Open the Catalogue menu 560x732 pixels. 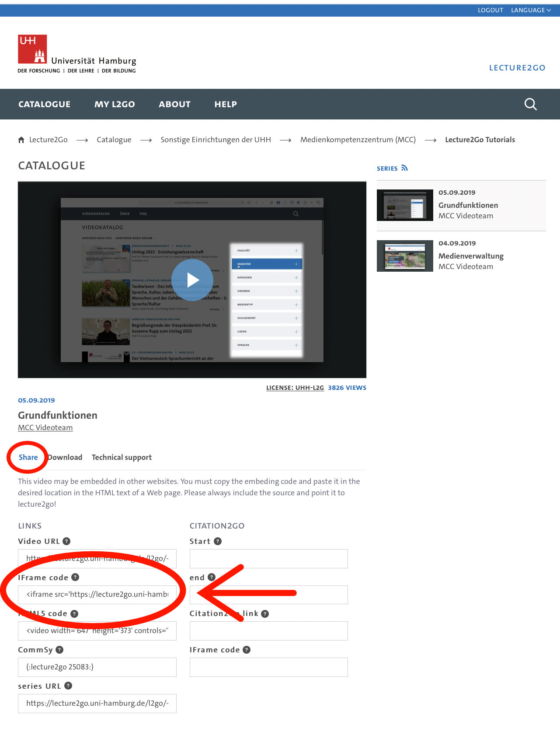coord(44,104)
